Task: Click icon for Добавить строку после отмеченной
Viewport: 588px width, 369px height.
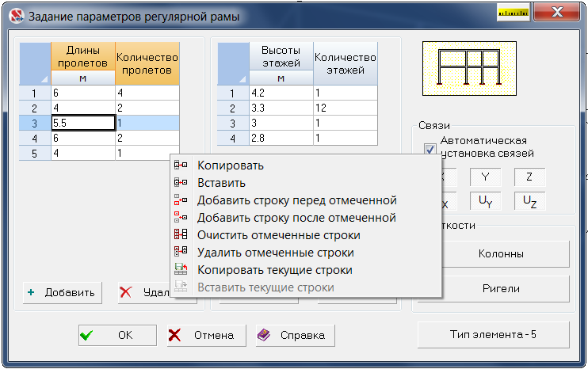Action: point(181,218)
